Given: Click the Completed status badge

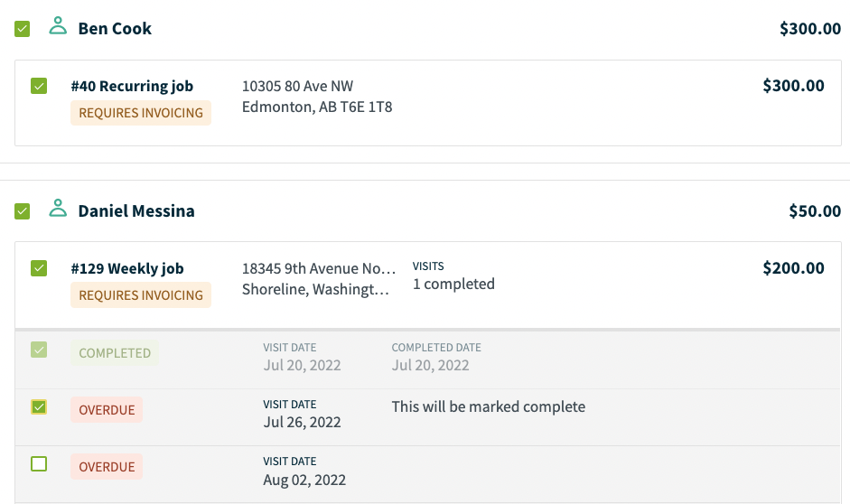Looking at the screenshot, I should (x=115, y=353).
